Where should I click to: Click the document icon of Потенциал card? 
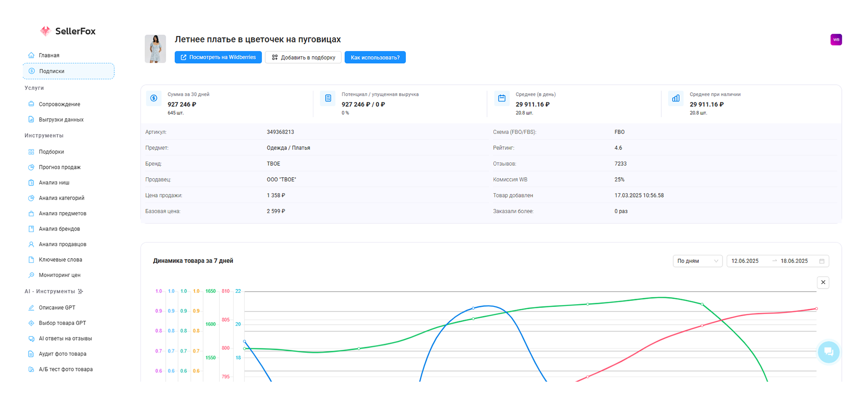tap(328, 98)
